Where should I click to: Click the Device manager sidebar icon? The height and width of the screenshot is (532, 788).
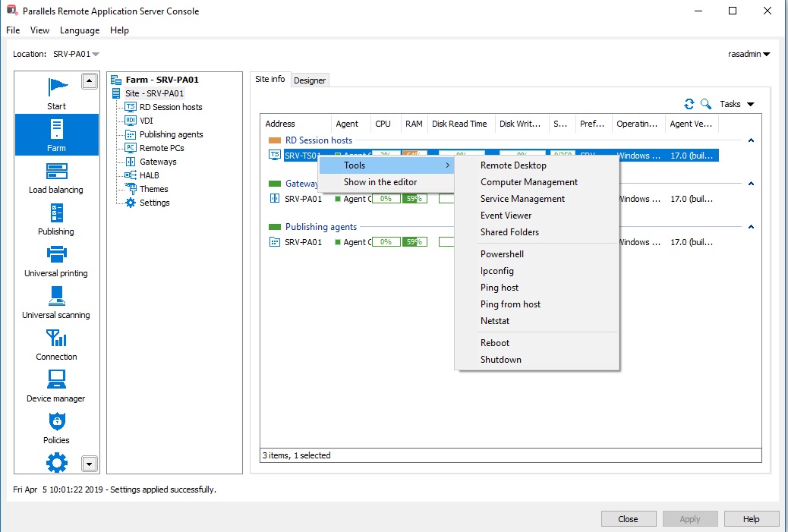tap(56, 385)
